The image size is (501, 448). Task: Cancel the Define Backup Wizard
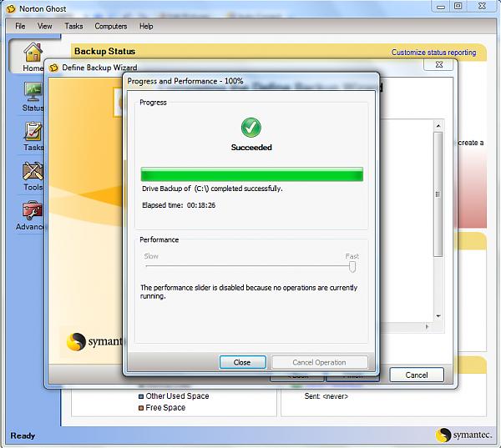(x=417, y=375)
